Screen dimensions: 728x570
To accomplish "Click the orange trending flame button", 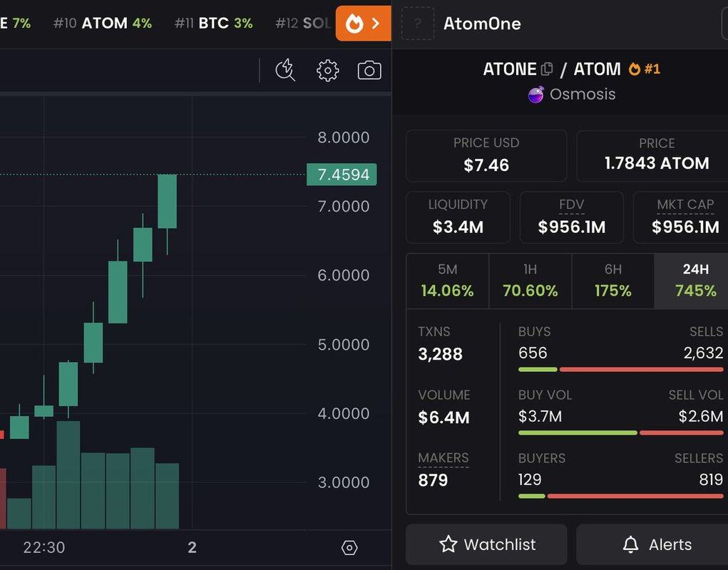I will click(x=363, y=24).
